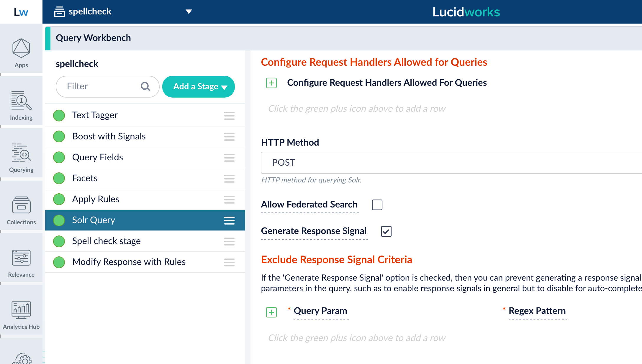Click the Lucidworks logo
642x364 pixels.
point(466,12)
